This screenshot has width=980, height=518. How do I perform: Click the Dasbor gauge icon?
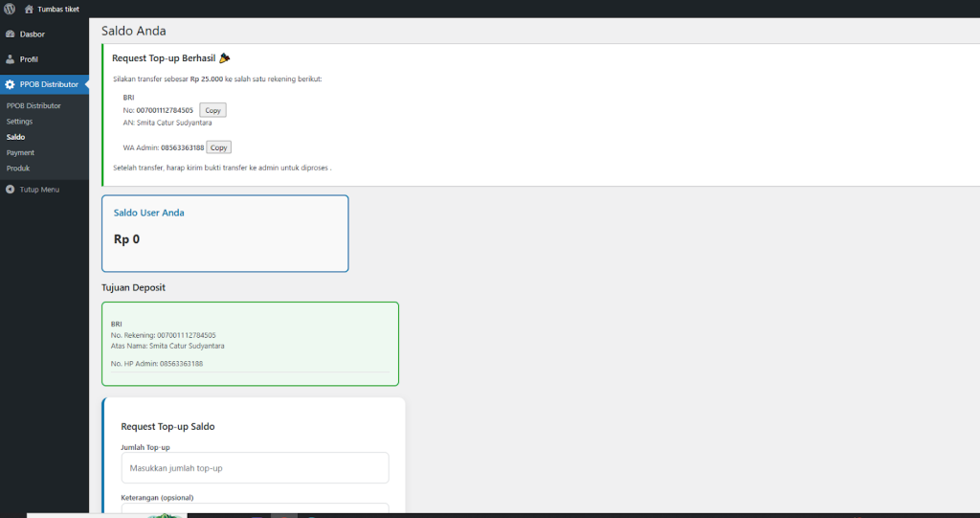[x=10, y=34]
